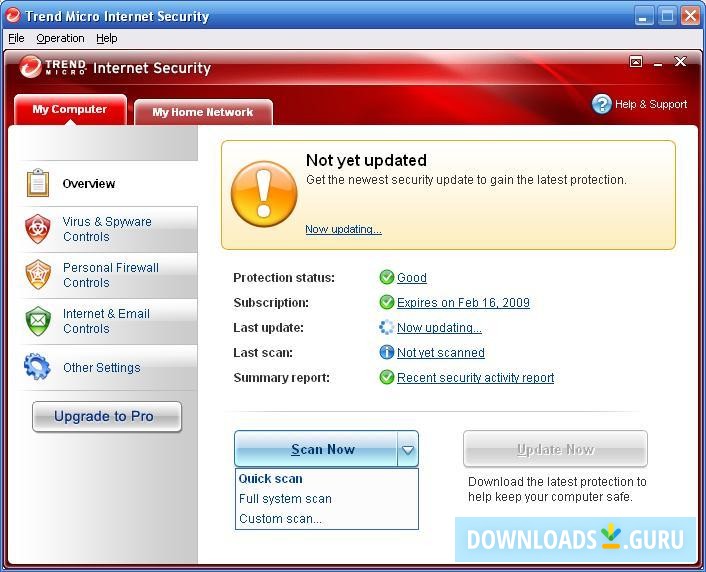Switch to the My Home Network tab

(203, 112)
